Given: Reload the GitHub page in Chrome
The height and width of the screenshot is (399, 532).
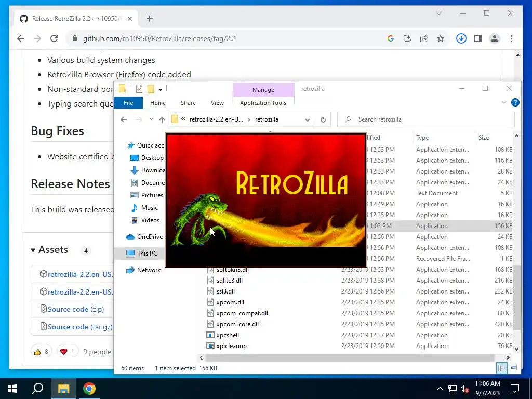Looking at the screenshot, I should [x=54, y=38].
